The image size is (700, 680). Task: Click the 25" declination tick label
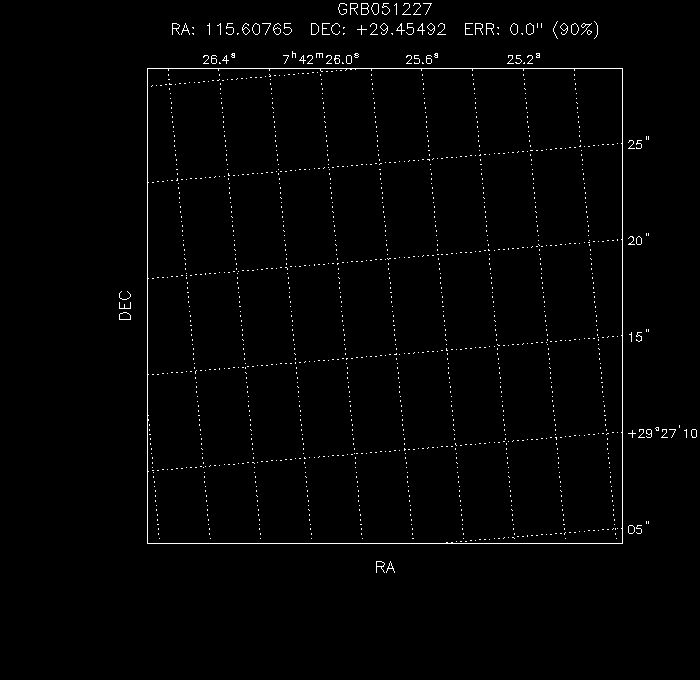(x=638, y=144)
